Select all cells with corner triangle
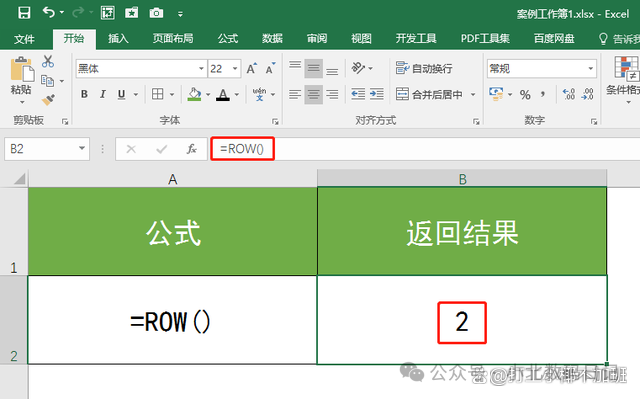Image resolution: width=640 pixels, height=399 pixels. pyautogui.click(x=19, y=179)
